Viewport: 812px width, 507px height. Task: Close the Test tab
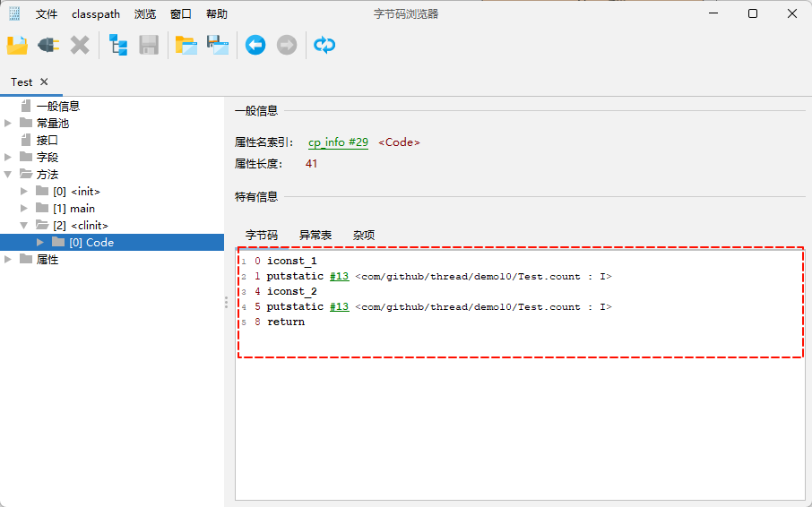tap(44, 82)
